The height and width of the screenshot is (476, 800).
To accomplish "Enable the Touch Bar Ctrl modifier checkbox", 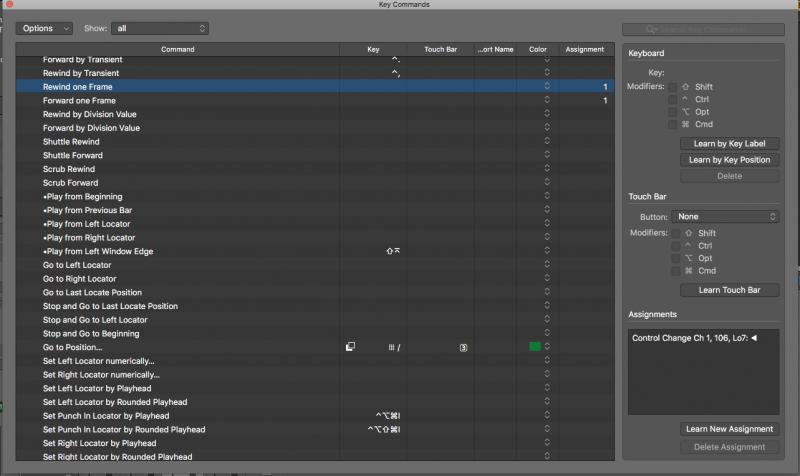I will tap(676, 246).
